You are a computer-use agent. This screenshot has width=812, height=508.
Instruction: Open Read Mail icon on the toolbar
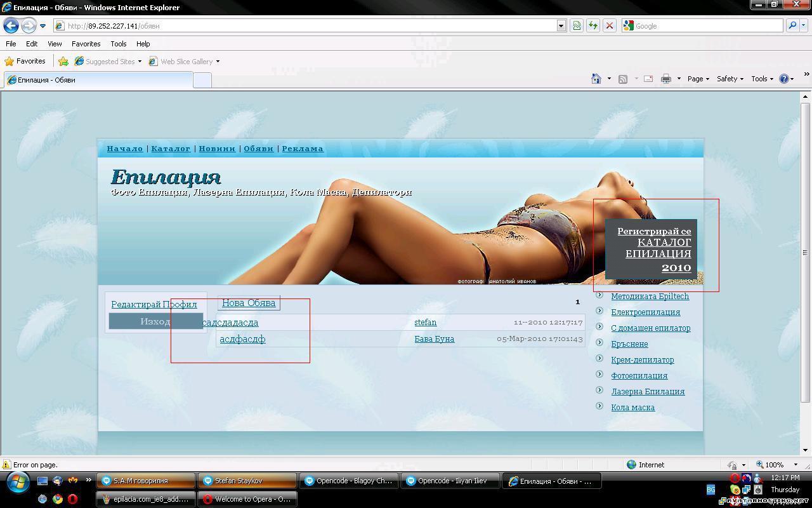point(648,78)
